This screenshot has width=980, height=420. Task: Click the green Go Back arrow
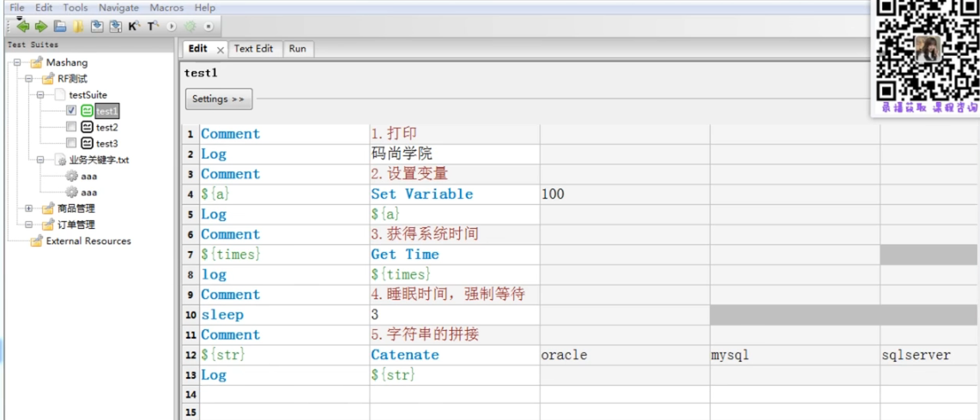[23, 27]
